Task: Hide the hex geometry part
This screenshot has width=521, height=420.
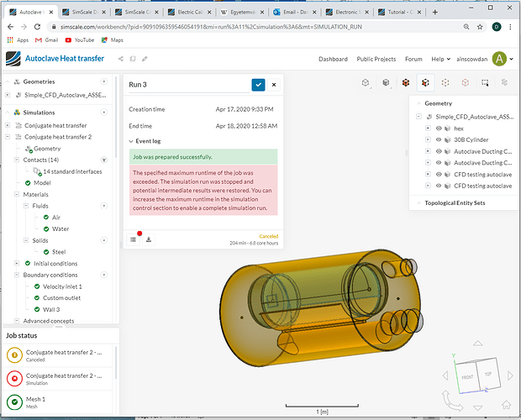Action: (438, 129)
